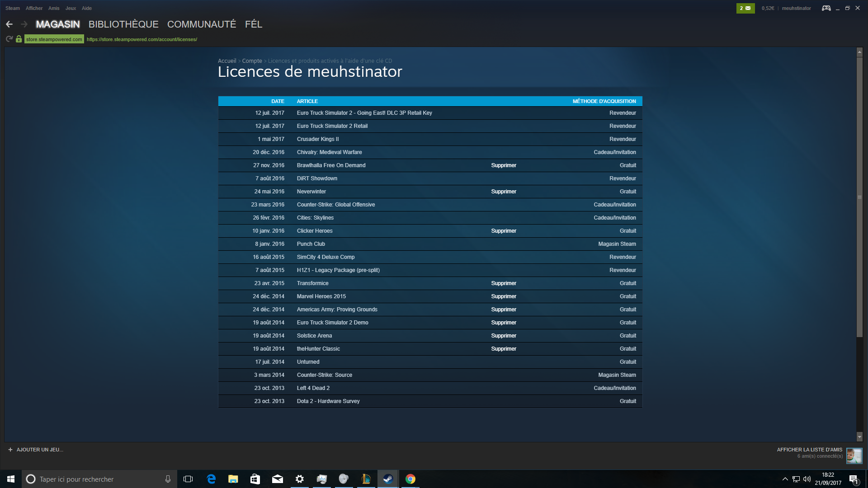Open Settings gear on the taskbar

tap(299, 479)
